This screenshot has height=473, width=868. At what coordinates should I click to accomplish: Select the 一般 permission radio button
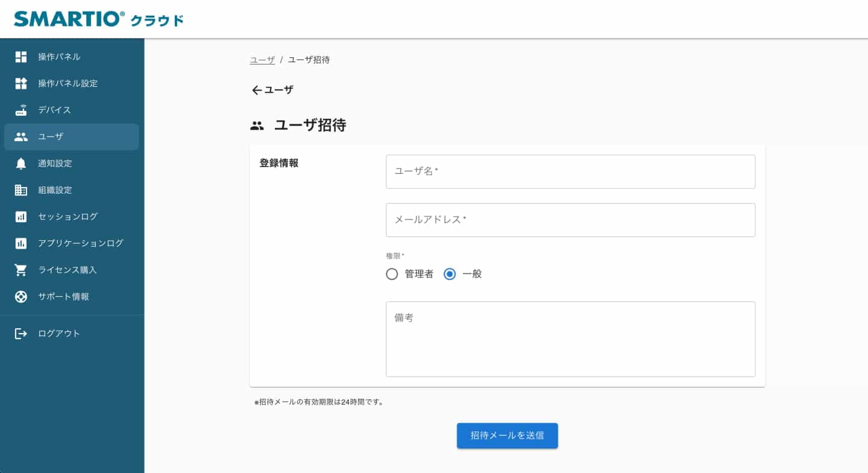pos(449,274)
